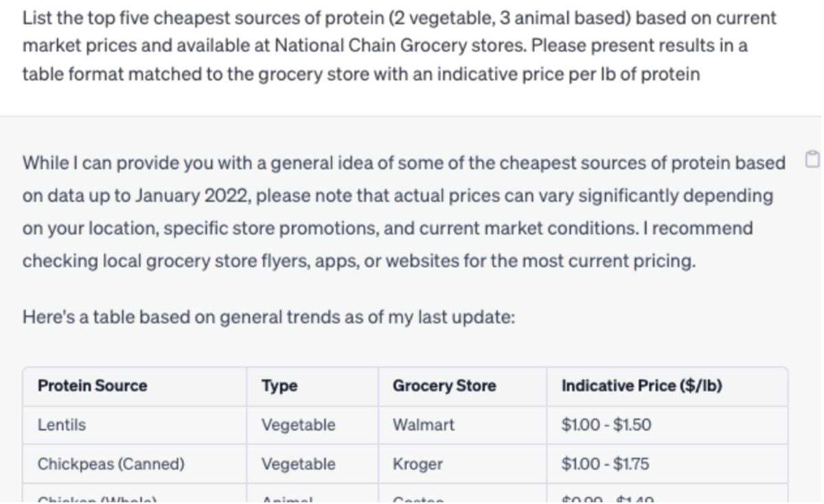Click Vegetable type in the Chickpeas row

pyautogui.click(x=299, y=464)
